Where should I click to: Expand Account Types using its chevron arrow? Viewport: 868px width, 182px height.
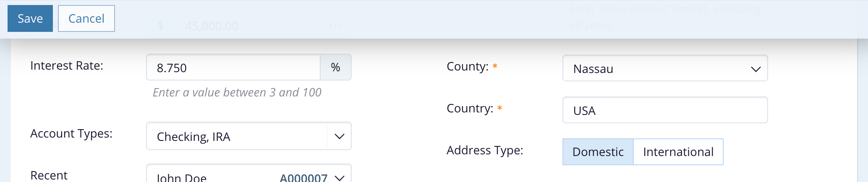[339, 136]
